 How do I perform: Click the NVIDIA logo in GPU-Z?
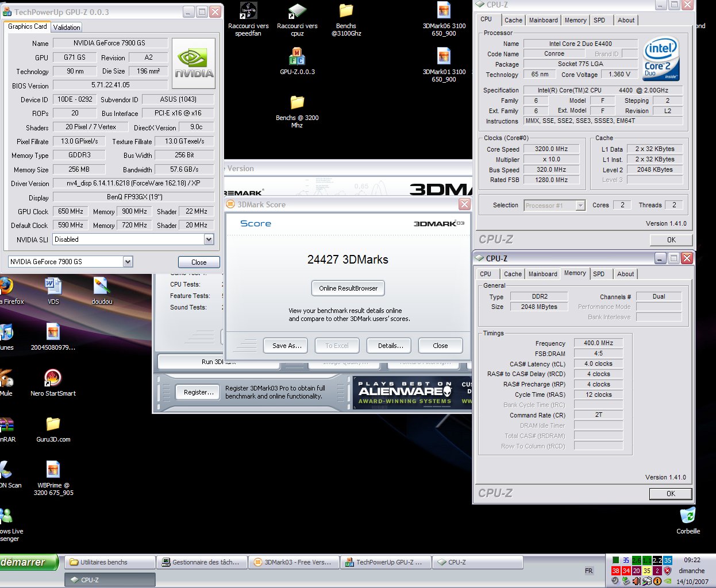194,63
